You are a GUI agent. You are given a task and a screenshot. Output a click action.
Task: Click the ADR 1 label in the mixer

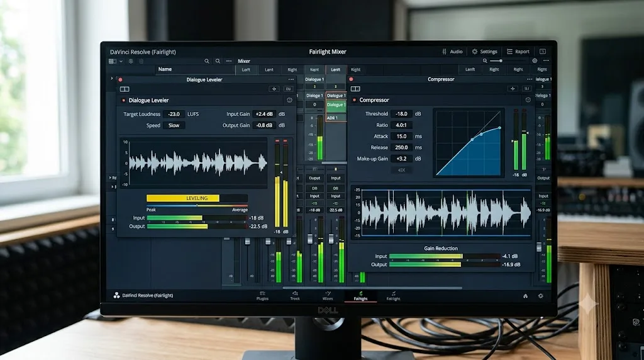[x=332, y=118]
